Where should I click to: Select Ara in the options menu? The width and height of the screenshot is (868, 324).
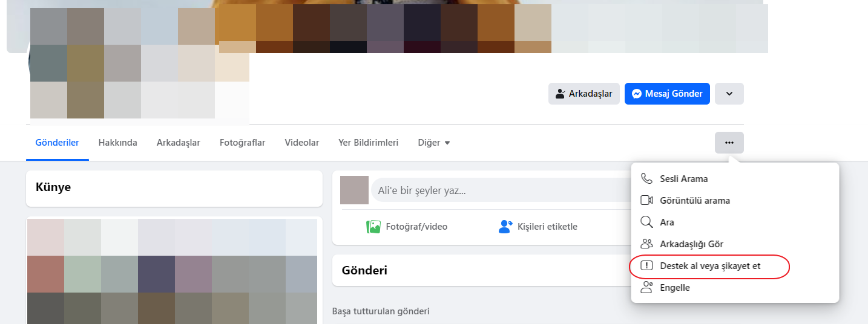coord(735,222)
